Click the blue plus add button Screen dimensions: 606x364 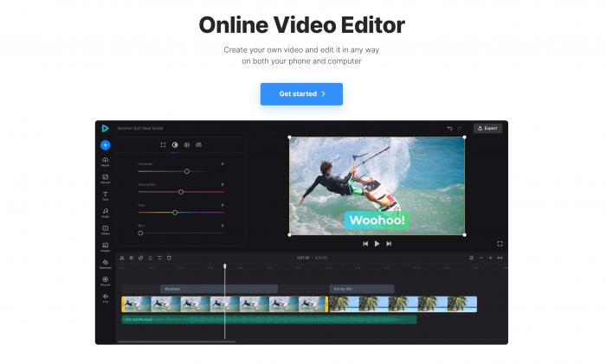click(105, 145)
